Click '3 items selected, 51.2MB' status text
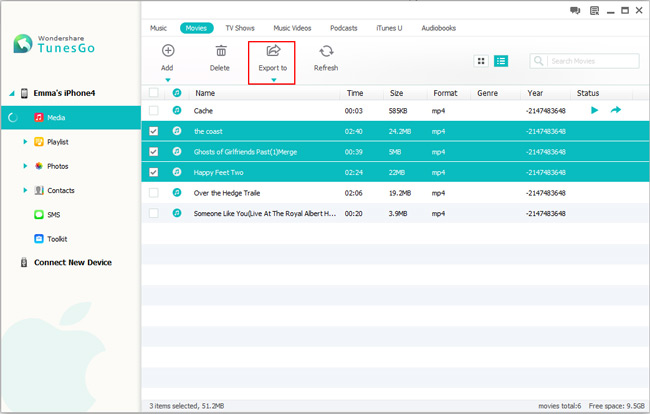This screenshot has height=414, width=650. tap(187, 406)
